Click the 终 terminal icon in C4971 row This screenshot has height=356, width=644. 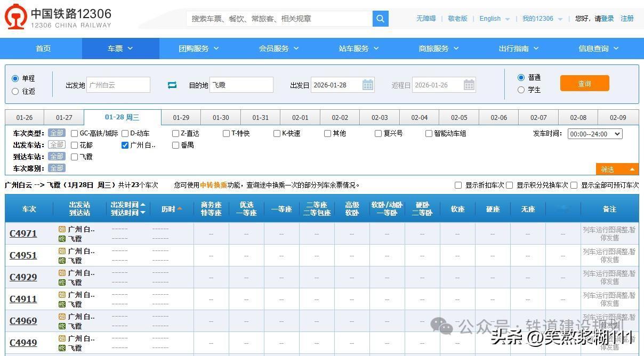pyautogui.click(x=62, y=239)
